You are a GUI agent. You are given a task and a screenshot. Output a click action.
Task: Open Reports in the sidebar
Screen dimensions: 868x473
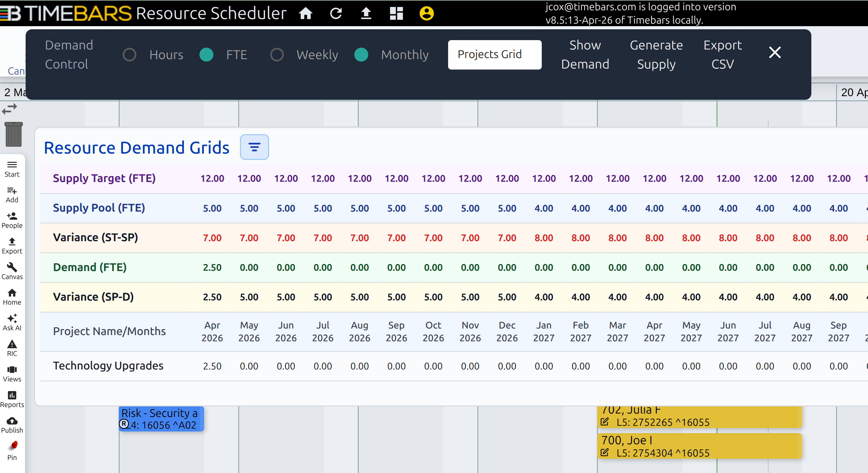(x=12, y=400)
